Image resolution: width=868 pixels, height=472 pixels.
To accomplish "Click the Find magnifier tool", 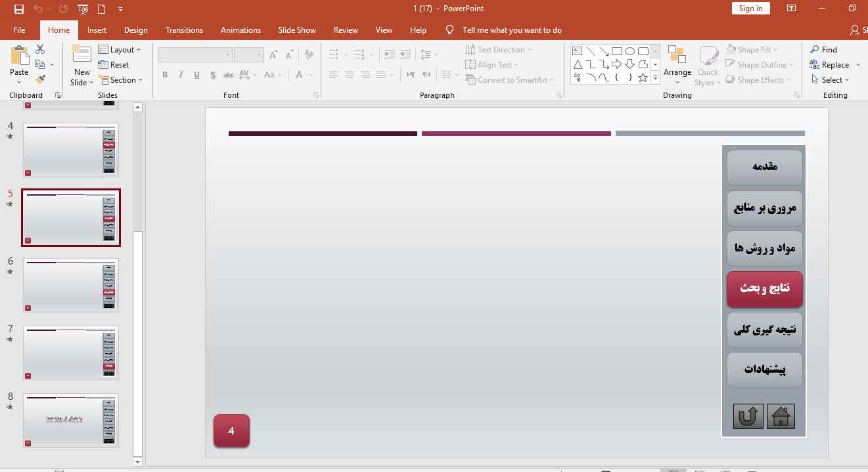I will tap(824, 50).
